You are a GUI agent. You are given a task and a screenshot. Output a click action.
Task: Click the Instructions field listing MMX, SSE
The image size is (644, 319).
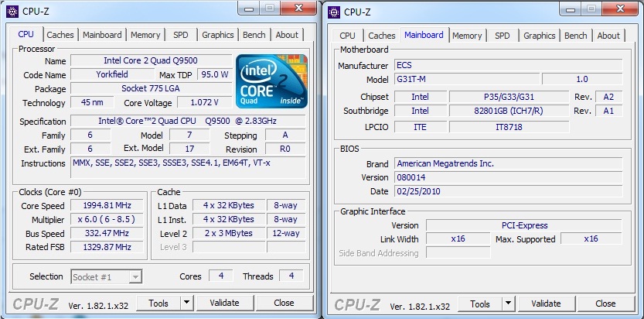188,167
